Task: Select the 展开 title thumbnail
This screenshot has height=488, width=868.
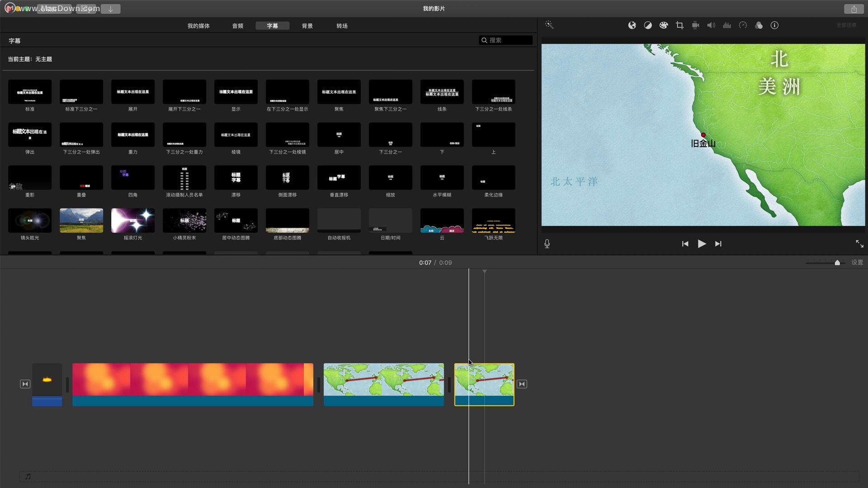Action: (133, 92)
